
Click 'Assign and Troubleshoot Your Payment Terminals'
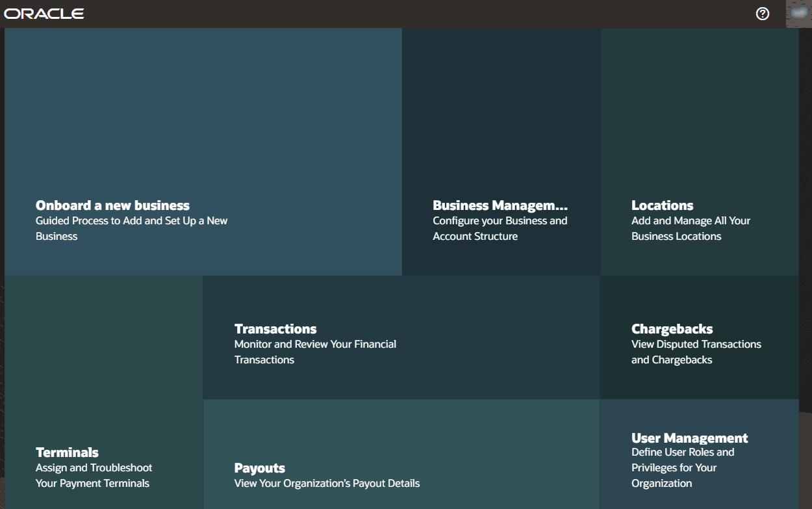point(94,475)
